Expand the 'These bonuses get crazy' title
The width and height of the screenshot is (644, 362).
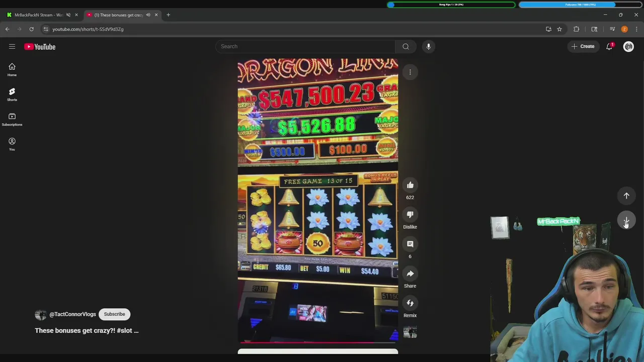click(x=87, y=330)
